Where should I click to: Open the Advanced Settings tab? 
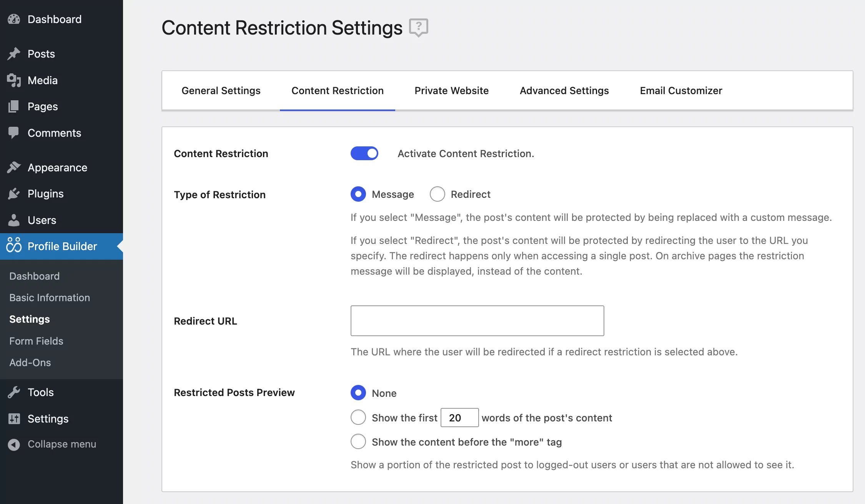pos(564,91)
